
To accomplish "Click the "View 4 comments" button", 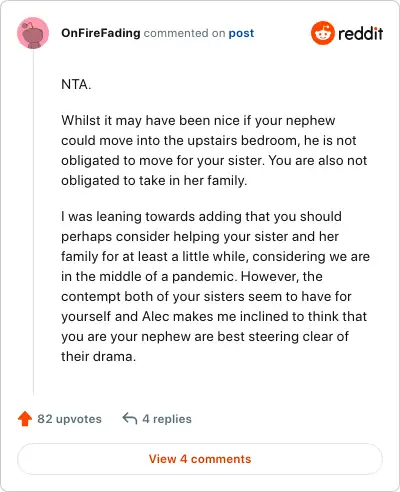I will point(200,459).
